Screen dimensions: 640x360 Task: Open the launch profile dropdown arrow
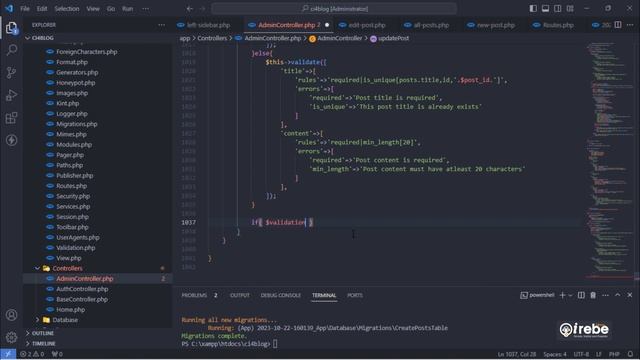click(570, 295)
